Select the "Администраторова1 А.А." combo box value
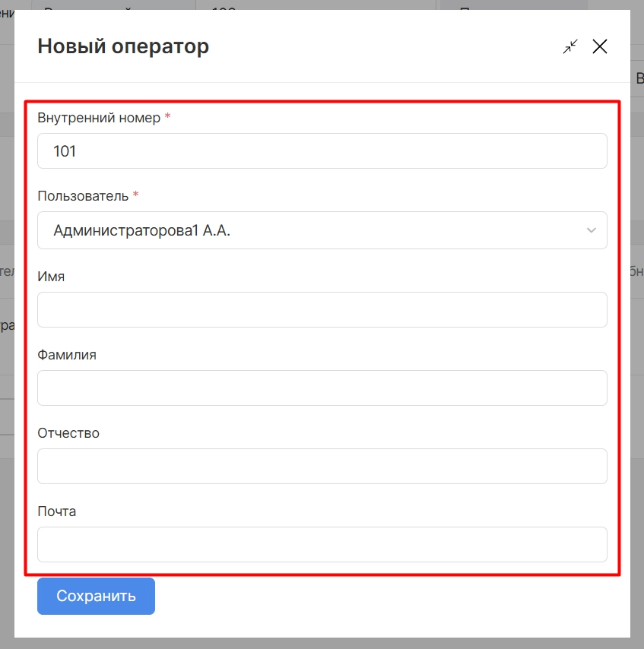This screenshot has height=649, width=644. tap(304, 230)
